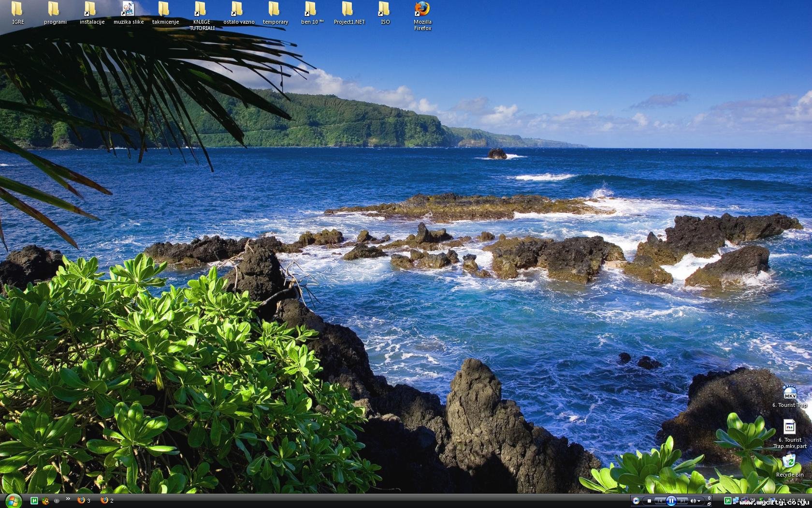Select the ben 10 shortcut folder
812x508 pixels.
312,13
